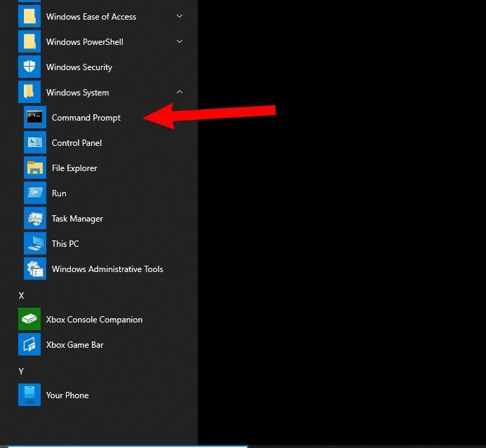The width and height of the screenshot is (486, 448).
Task: Expand Windows PowerShell folder chevron
Action: point(180,41)
